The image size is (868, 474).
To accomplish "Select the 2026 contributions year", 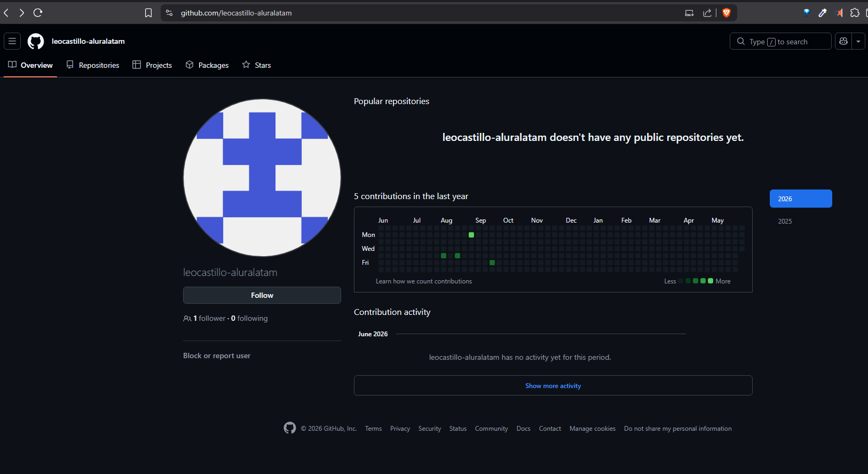I will (x=801, y=199).
